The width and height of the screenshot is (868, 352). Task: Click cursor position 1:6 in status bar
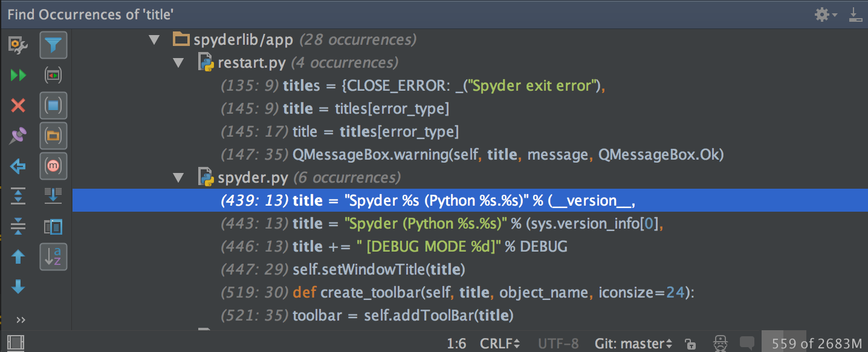click(x=456, y=344)
